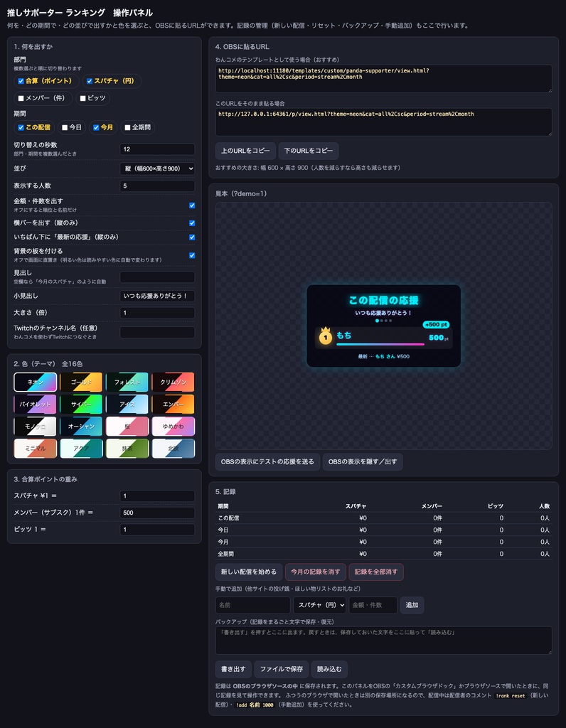This screenshot has height=728, width=566.
Task: Click the Twitchのチャンネル名 input field
Action: (157, 333)
